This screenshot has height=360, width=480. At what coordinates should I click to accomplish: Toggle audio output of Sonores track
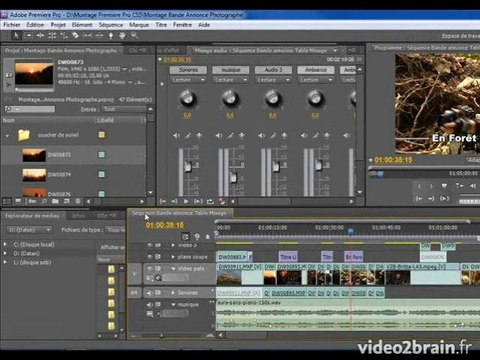(150, 293)
